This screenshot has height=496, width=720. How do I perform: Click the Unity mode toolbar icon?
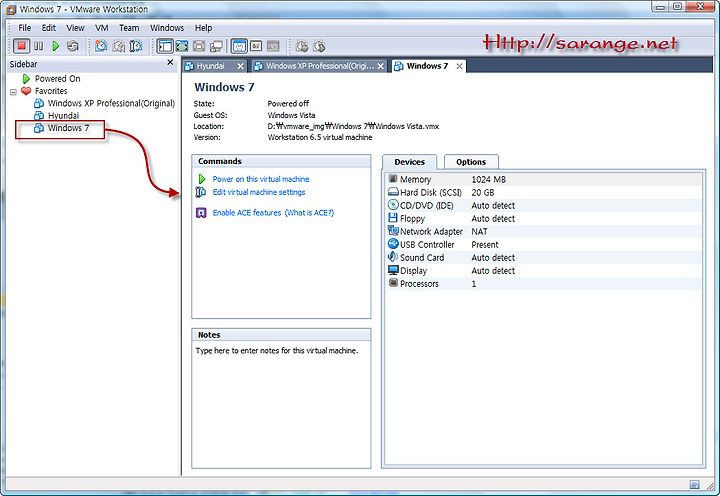216,46
